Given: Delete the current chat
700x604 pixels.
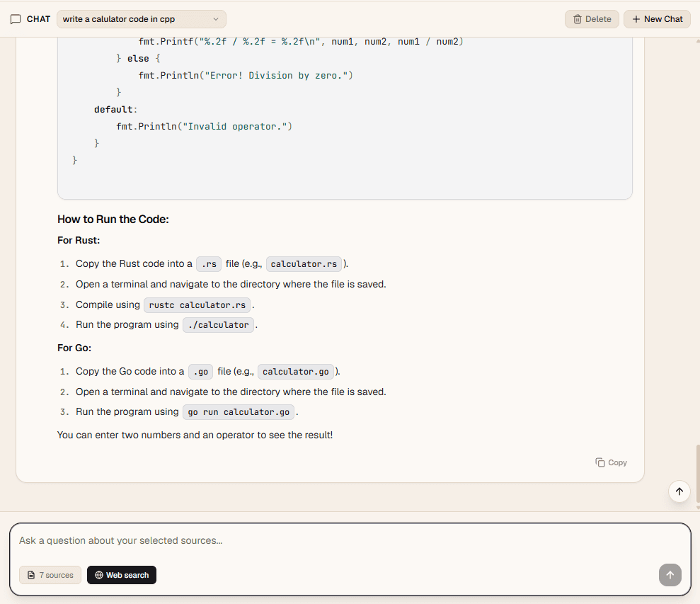Looking at the screenshot, I should tap(592, 19).
